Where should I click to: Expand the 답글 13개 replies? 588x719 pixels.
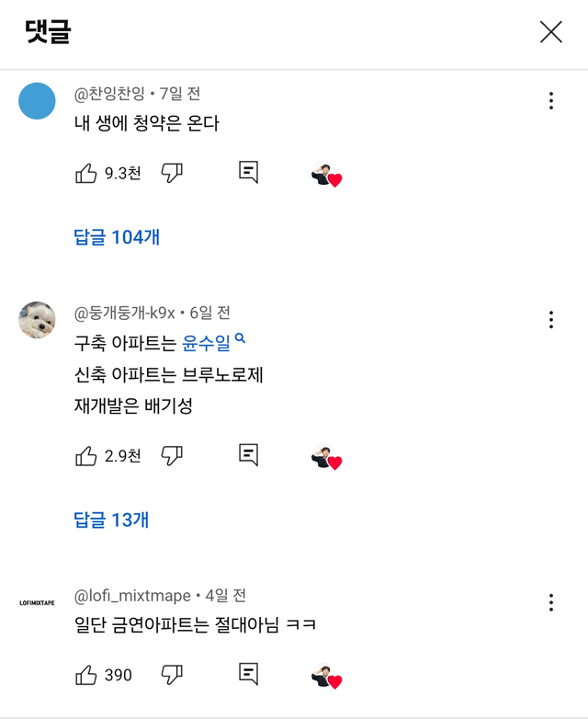point(111,519)
